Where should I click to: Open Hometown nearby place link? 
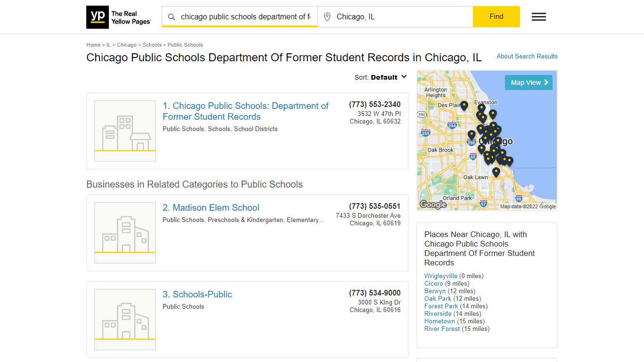(440, 321)
